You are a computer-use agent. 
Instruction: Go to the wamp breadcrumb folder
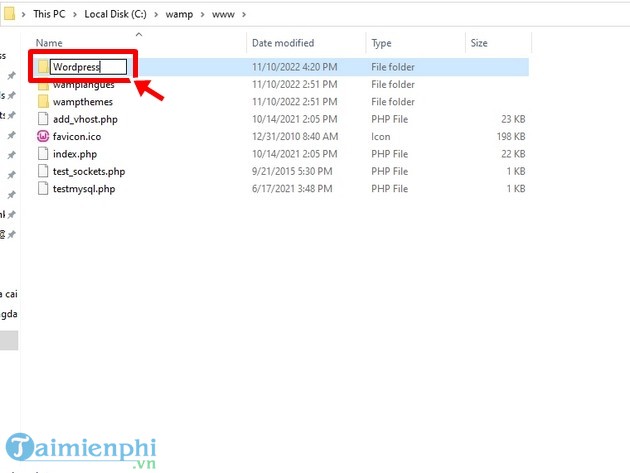coord(179,14)
